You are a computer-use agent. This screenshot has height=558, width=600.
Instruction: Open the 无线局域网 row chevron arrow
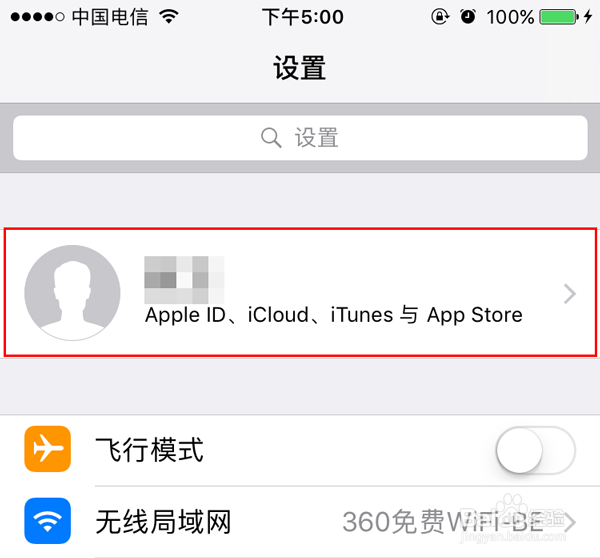[570, 522]
